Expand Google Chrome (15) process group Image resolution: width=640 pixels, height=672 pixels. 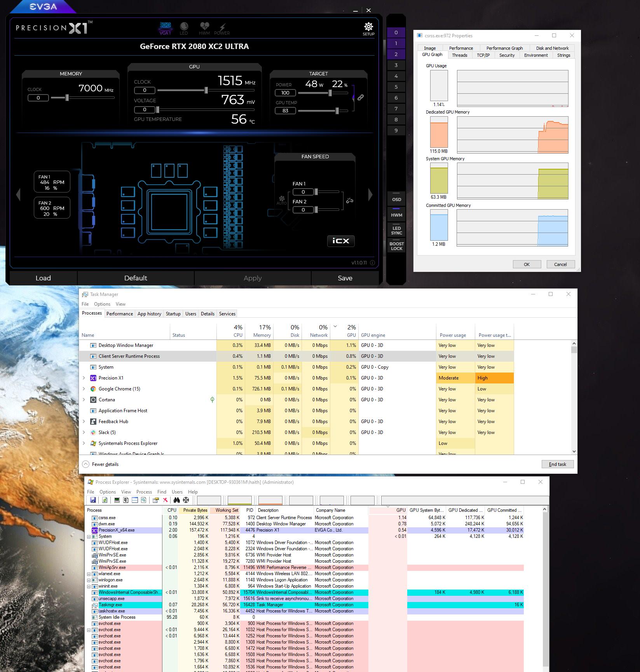pos(84,389)
